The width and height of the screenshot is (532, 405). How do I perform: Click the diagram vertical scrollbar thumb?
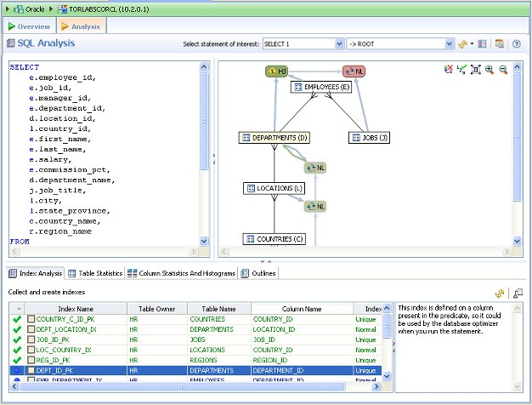click(517, 137)
